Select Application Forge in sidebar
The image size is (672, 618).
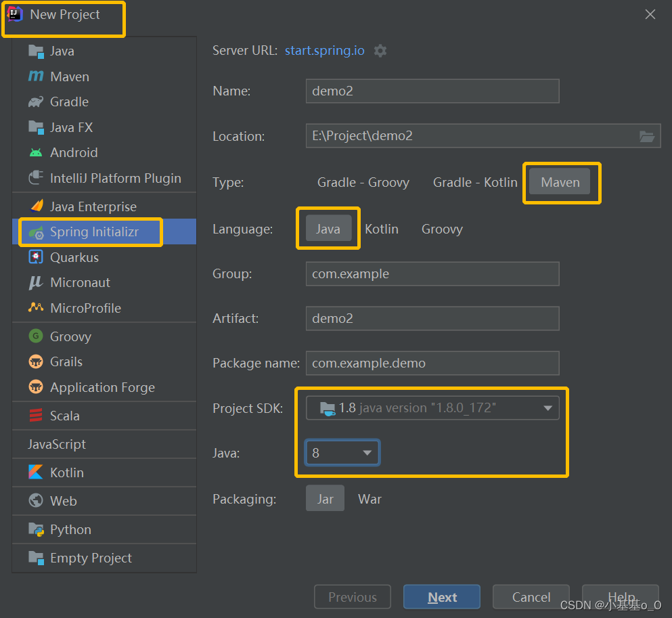(x=104, y=387)
